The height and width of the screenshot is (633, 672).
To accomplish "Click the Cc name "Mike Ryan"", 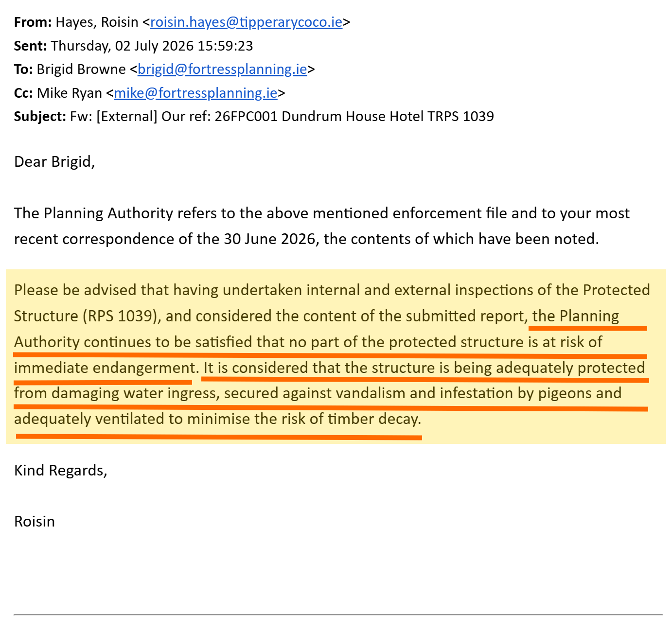I will (x=70, y=93).
